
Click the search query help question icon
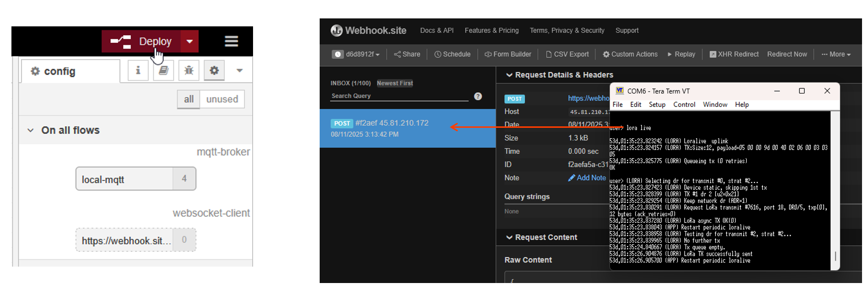coord(478,96)
